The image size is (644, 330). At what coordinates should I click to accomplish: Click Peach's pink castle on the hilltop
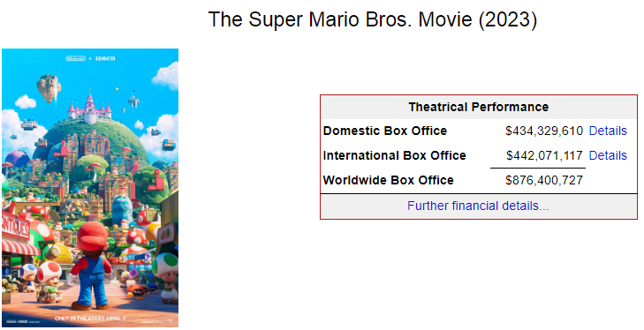[x=89, y=109]
